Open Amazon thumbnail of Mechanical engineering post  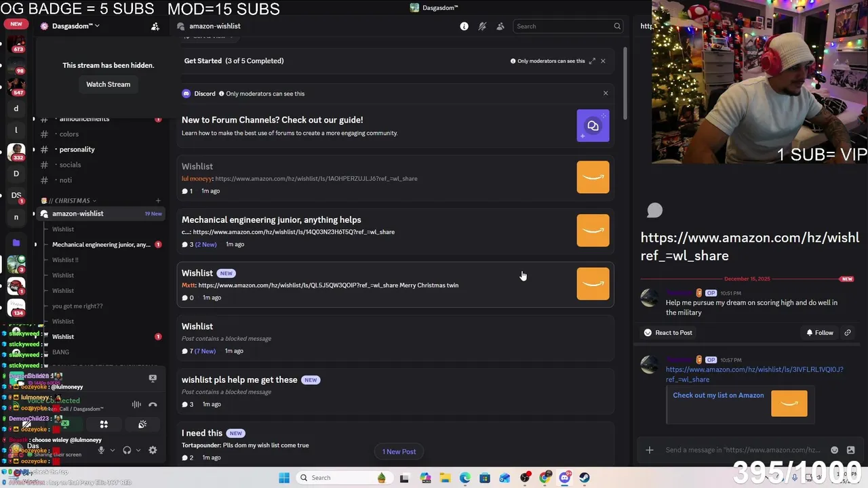click(593, 230)
